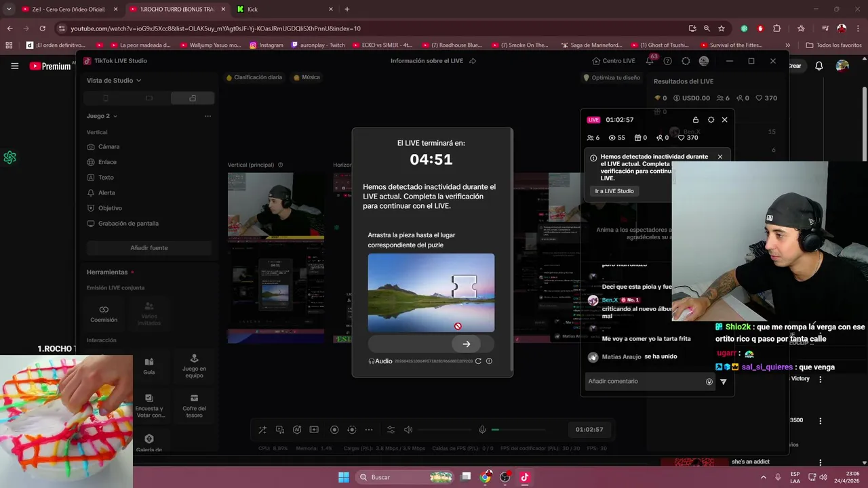The width and height of the screenshot is (868, 488).
Task: Open the Coemisión tool
Action: coord(104,313)
